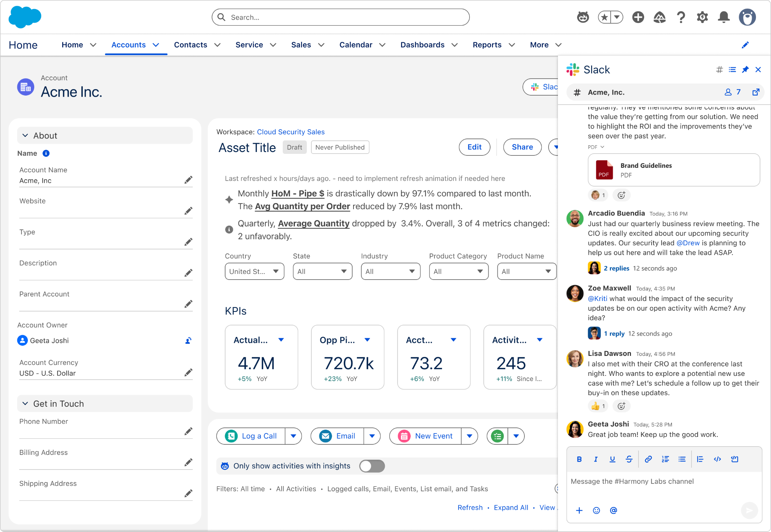Open the Notifications bell
Image resolution: width=771 pixels, height=532 pixels.
(x=724, y=17)
